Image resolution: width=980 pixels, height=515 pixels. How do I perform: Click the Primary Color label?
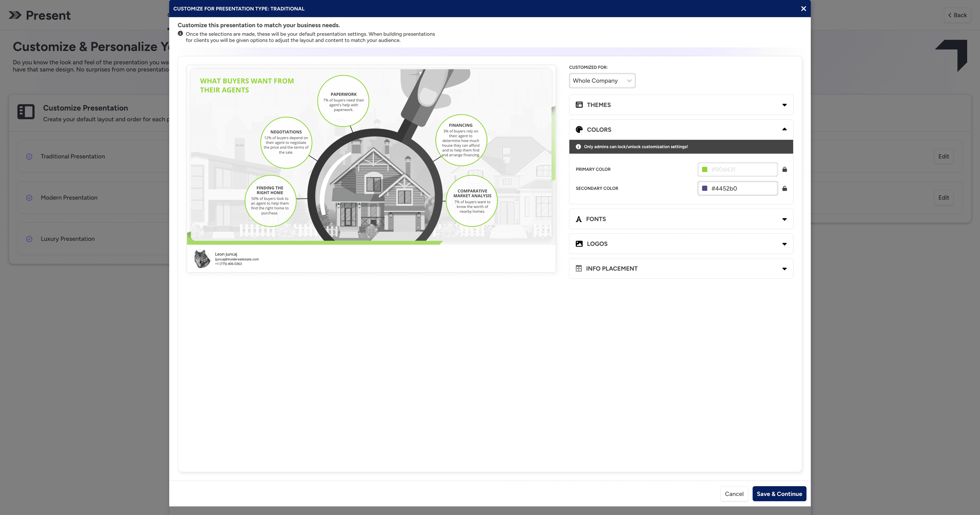[x=593, y=169]
